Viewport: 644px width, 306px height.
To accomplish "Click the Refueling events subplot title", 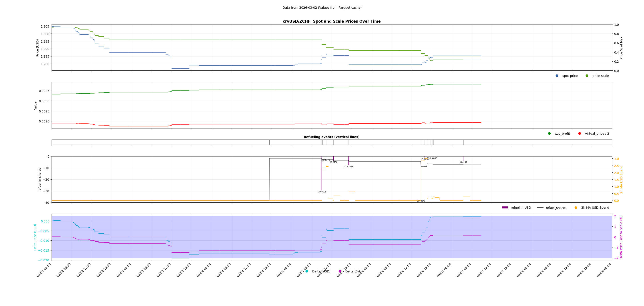I will tap(332, 137).
